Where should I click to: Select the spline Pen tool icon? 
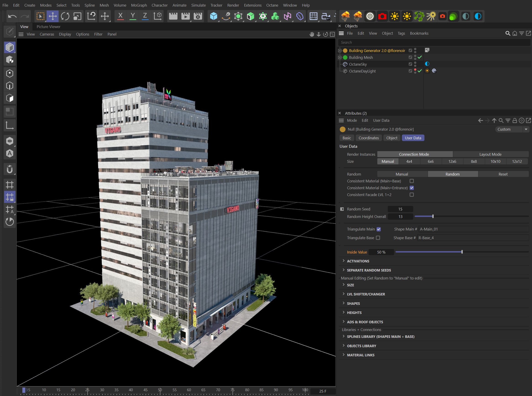click(x=225, y=16)
